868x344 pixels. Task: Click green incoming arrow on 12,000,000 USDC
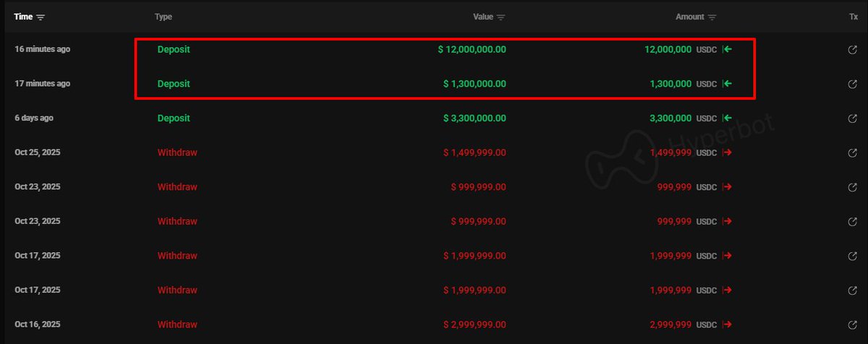[727, 49]
